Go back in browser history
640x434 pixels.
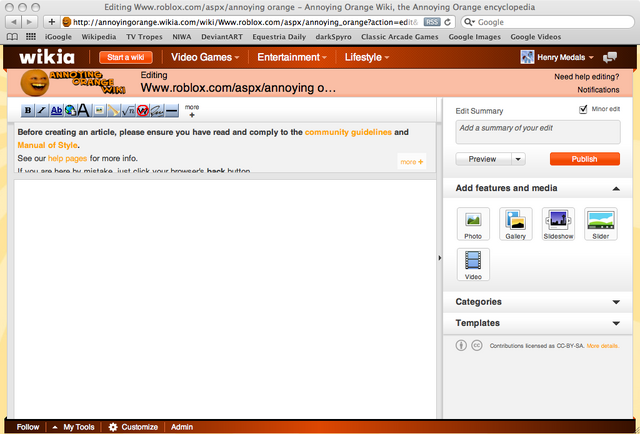[x=13, y=22]
